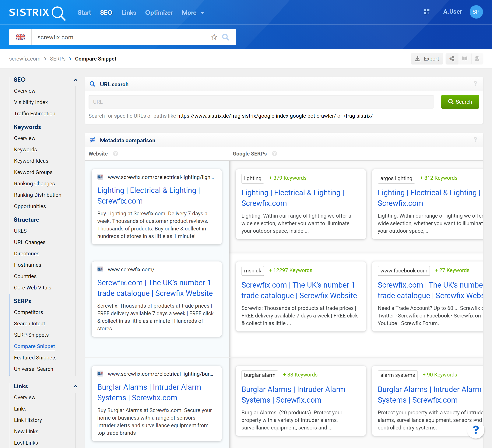This screenshot has height=448, width=492.
Task: Go to Ranking Changes in sidebar
Action: click(34, 184)
